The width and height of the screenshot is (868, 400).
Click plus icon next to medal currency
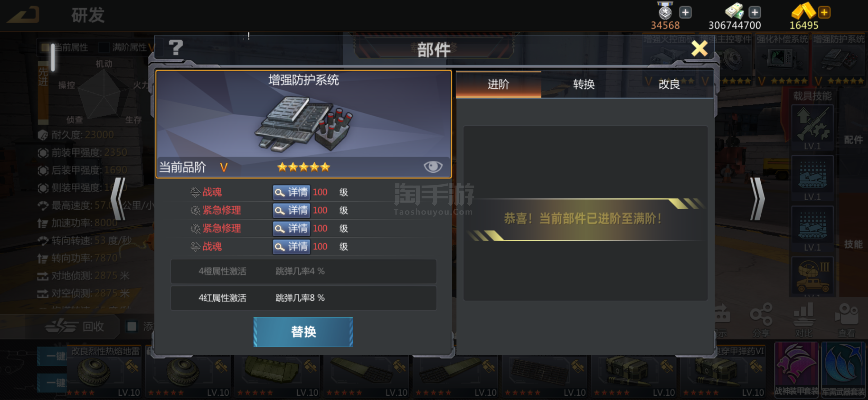pyautogui.click(x=685, y=12)
